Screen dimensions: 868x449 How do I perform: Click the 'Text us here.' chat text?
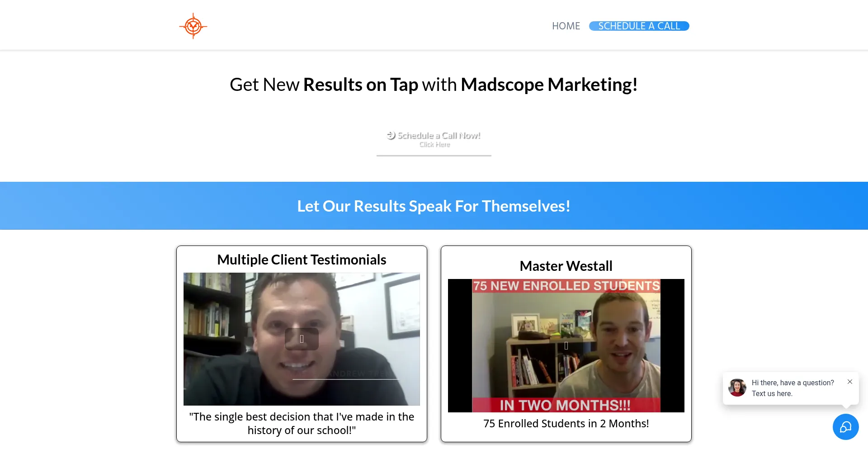pos(772,393)
